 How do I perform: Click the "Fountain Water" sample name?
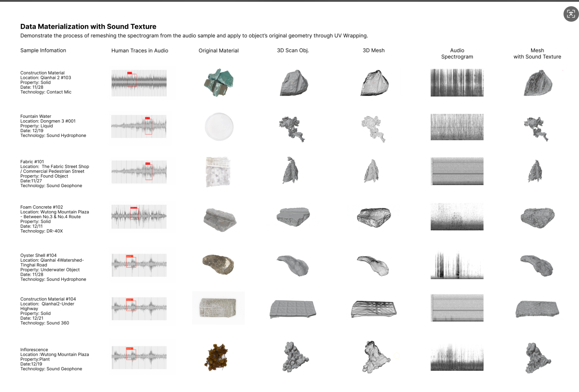click(x=36, y=116)
